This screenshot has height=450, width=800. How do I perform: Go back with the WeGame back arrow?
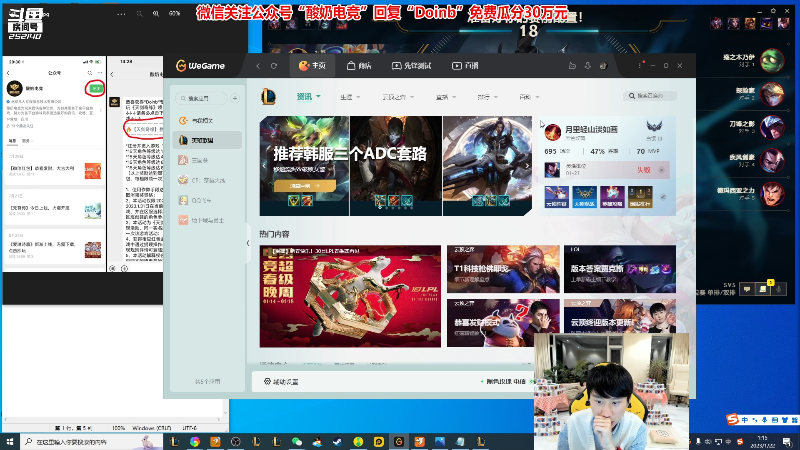pos(258,66)
